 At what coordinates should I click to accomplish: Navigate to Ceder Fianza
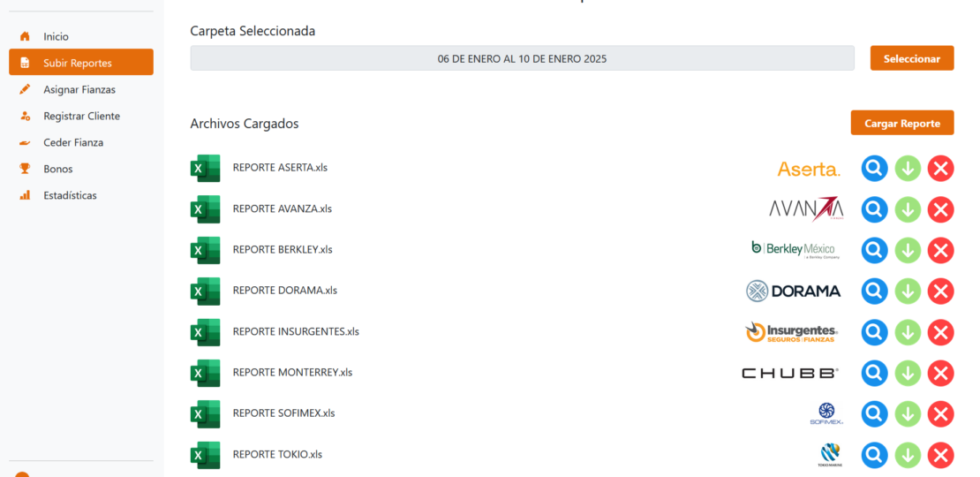click(x=72, y=142)
